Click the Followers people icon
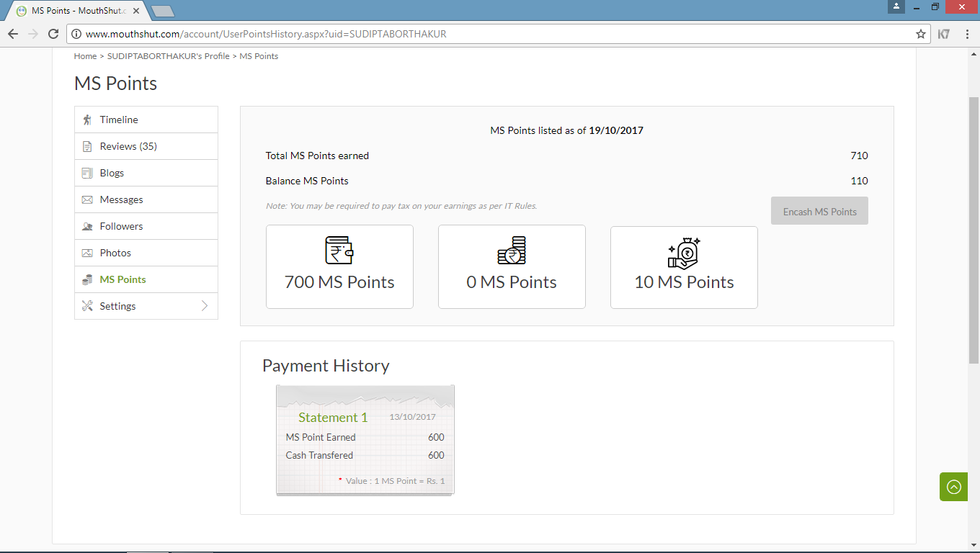Screen dimensions: 980x553 coord(87,226)
